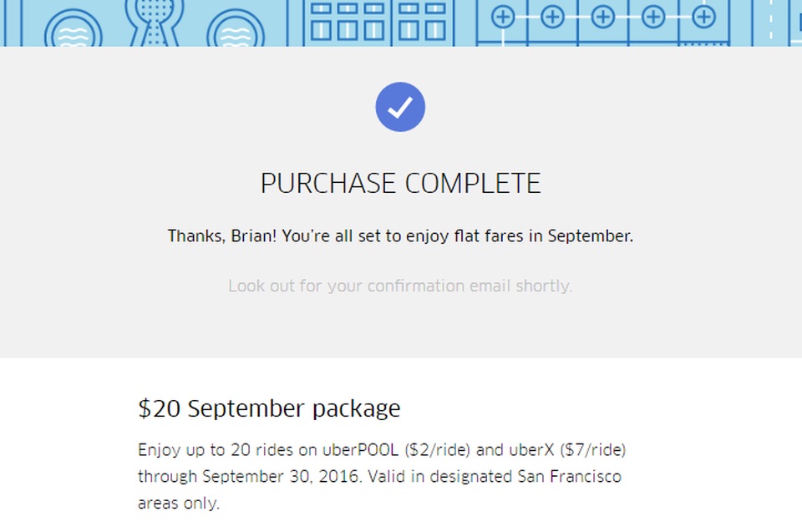Click the left wave circle illustration
802x532 pixels.
[74, 32]
